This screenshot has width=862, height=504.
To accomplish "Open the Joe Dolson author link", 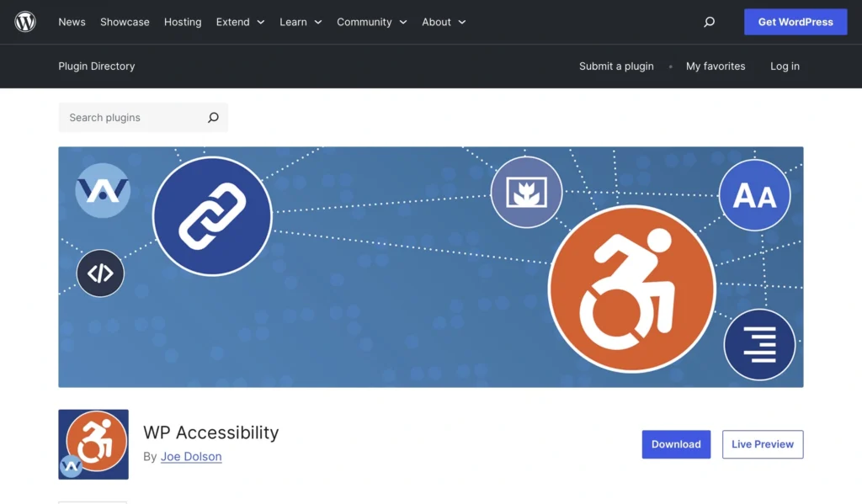I will 191,457.
